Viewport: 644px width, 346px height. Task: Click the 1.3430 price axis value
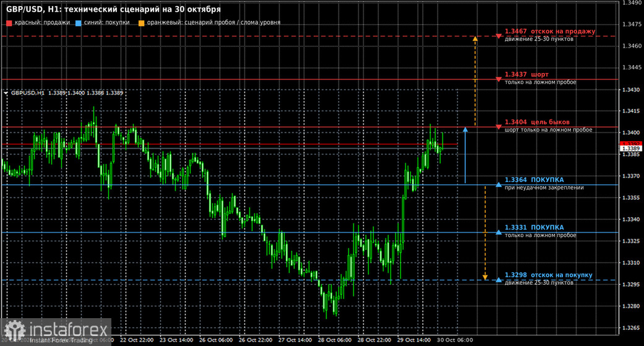[x=632, y=90]
